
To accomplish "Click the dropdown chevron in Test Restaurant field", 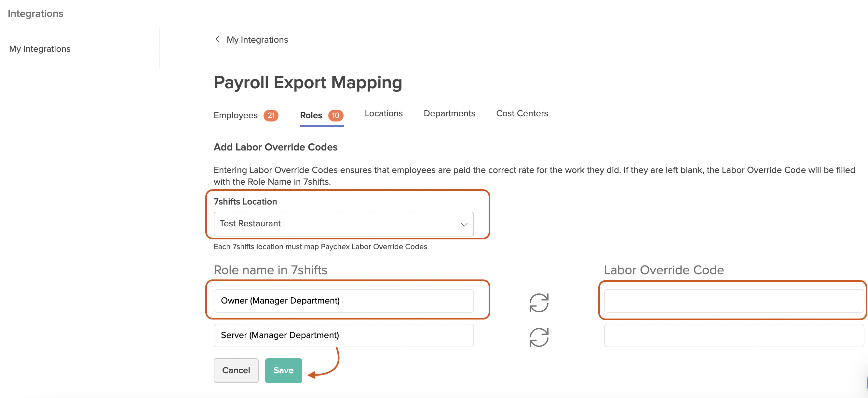I will tap(464, 224).
